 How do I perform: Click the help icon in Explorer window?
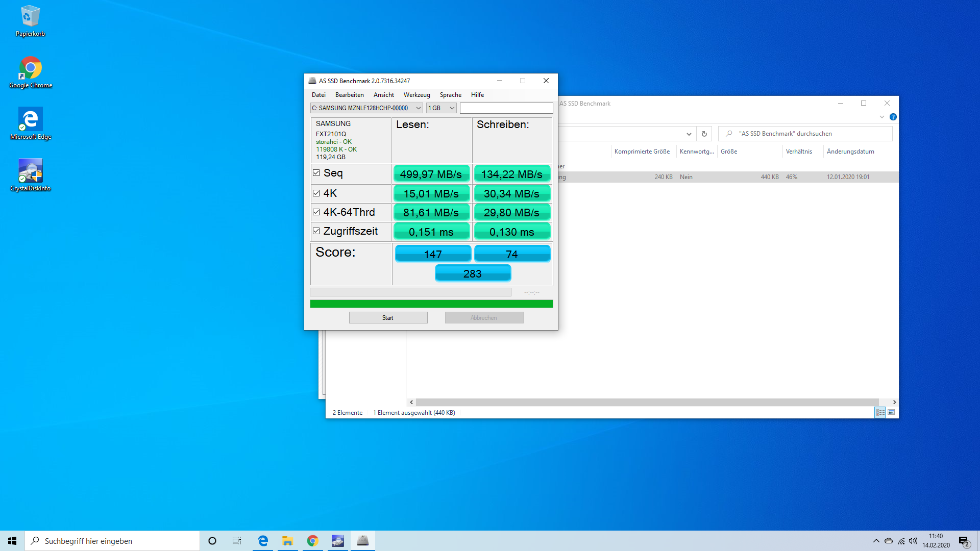tap(893, 117)
